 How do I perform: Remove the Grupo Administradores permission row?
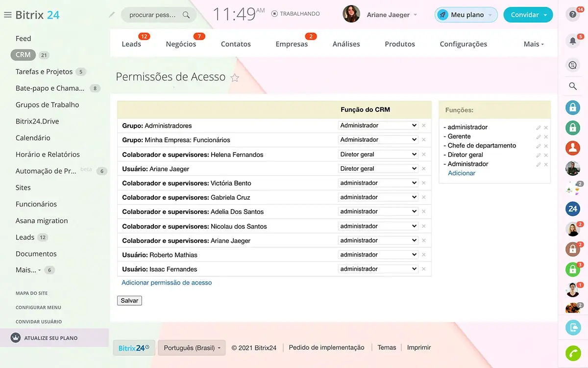[x=424, y=126]
